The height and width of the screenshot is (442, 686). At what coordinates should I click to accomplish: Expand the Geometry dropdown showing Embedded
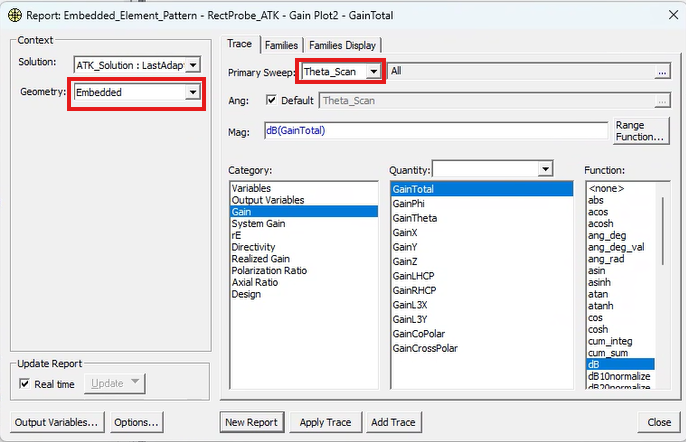192,92
